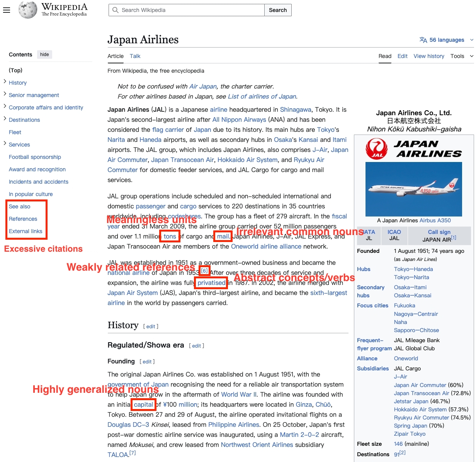Viewport: 476px width, 462px height.
Task: Open the All Nippon Airways link
Action: (x=239, y=119)
